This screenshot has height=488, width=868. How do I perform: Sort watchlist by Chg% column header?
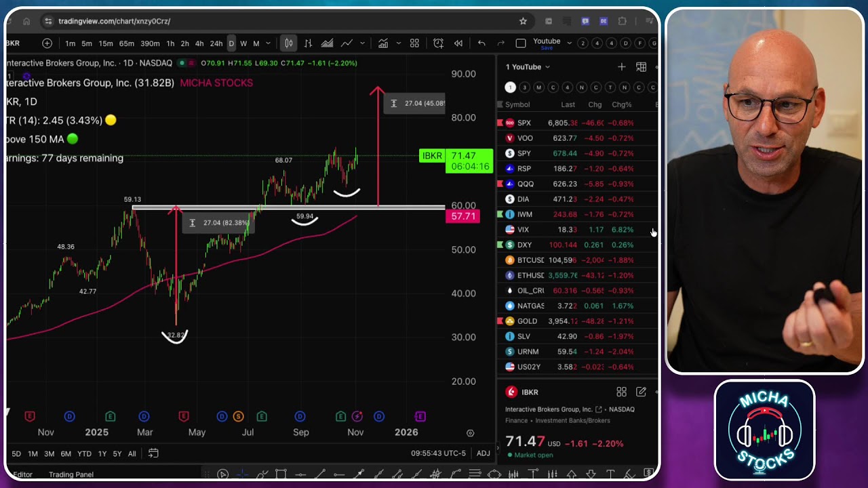[x=622, y=104]
